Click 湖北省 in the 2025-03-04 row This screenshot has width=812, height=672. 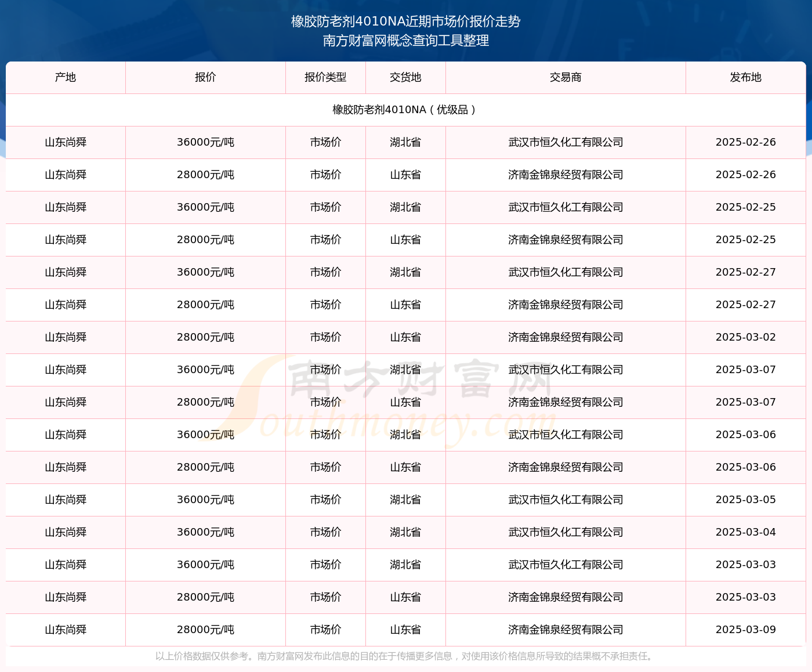[405, 532]
